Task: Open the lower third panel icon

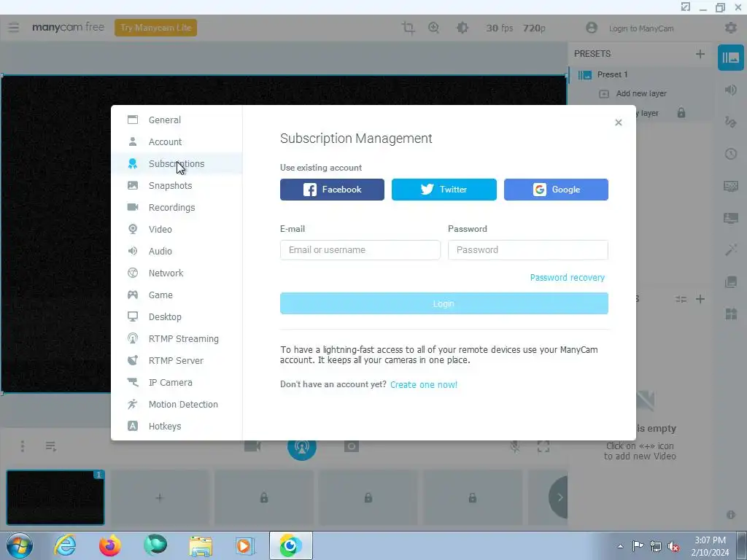Action: pos(731,218)
